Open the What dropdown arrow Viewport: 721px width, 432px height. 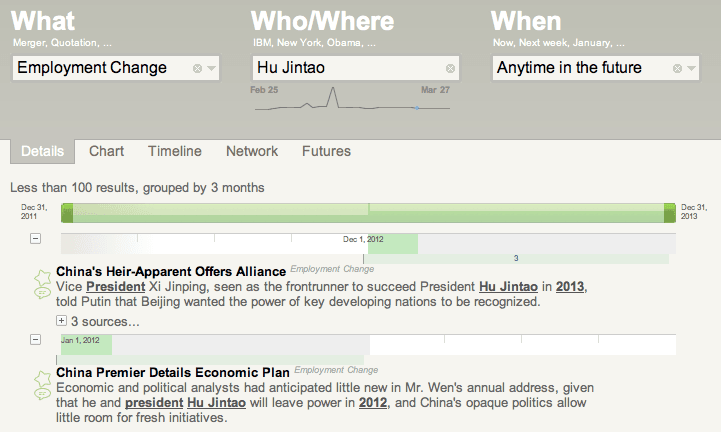point(212,69)
